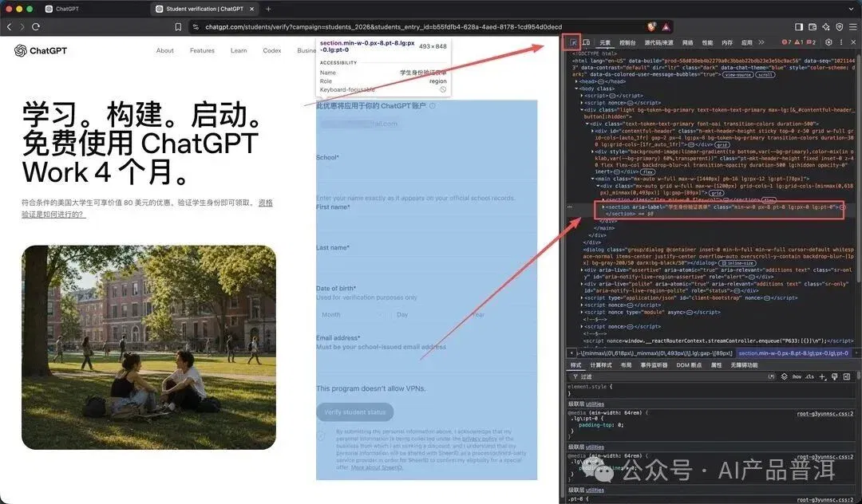
Task: Click the issues count badge showing 2
Action: coord(811,42)
